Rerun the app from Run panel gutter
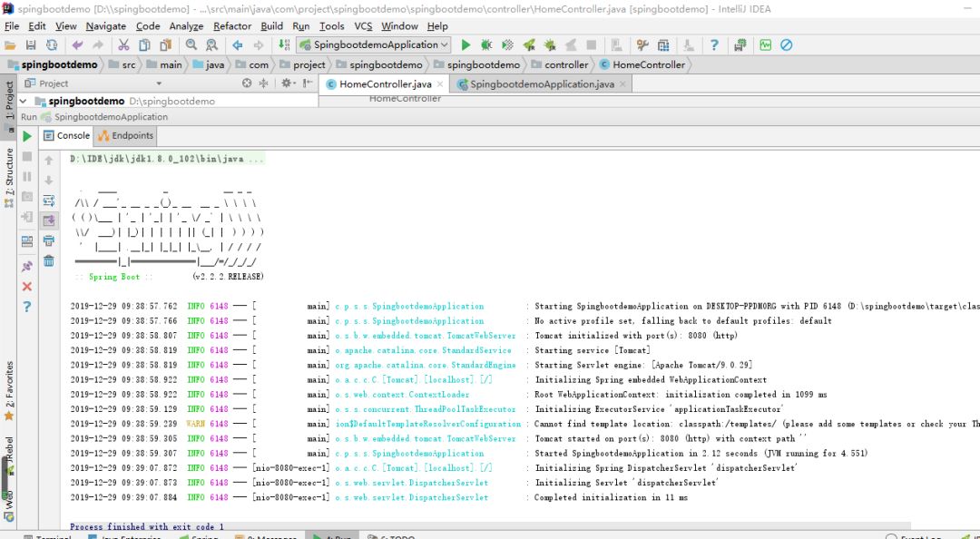 (x=27, y=136)
